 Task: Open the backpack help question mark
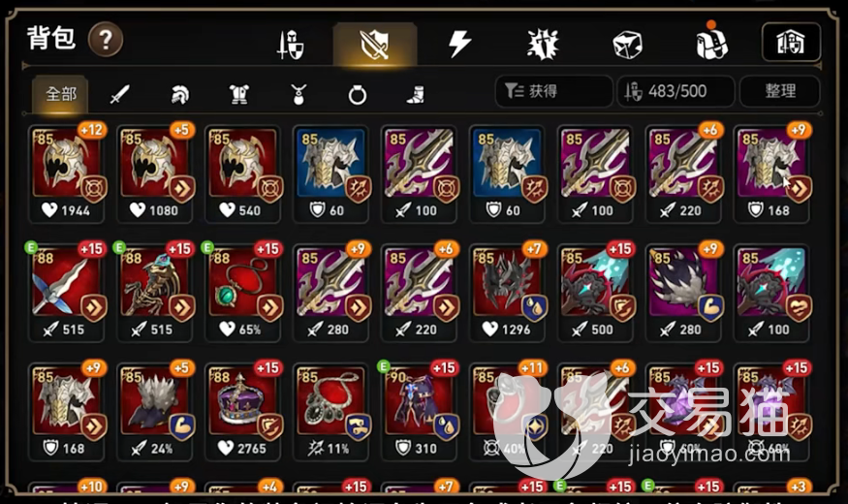[106, 40]
